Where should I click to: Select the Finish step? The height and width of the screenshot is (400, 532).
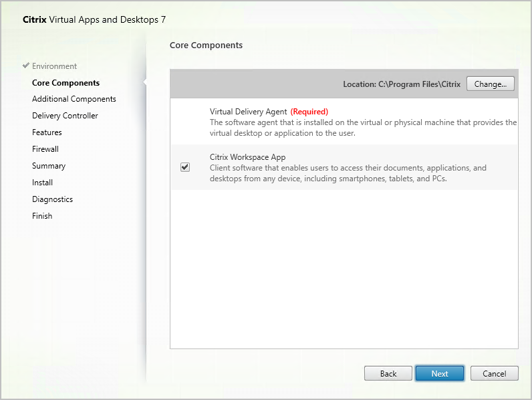(x=42, y=216)
